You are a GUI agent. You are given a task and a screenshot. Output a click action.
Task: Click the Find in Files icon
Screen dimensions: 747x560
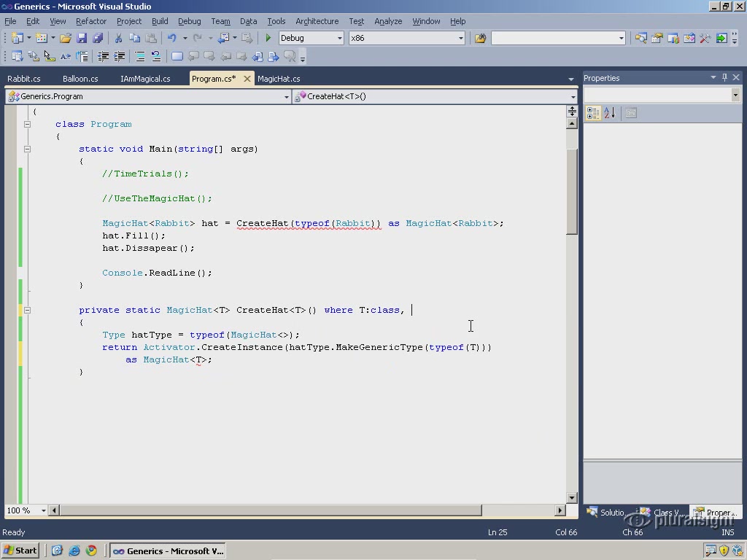pyautogui.click(x=480, y=38)
